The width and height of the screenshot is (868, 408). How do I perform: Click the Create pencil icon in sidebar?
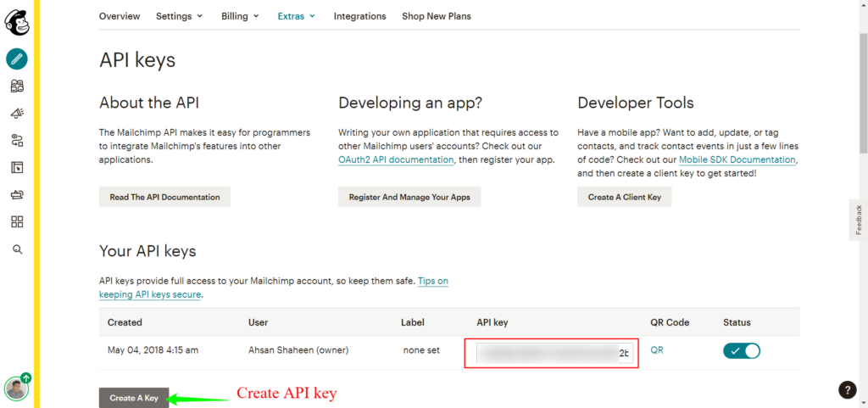pos(17,59)
